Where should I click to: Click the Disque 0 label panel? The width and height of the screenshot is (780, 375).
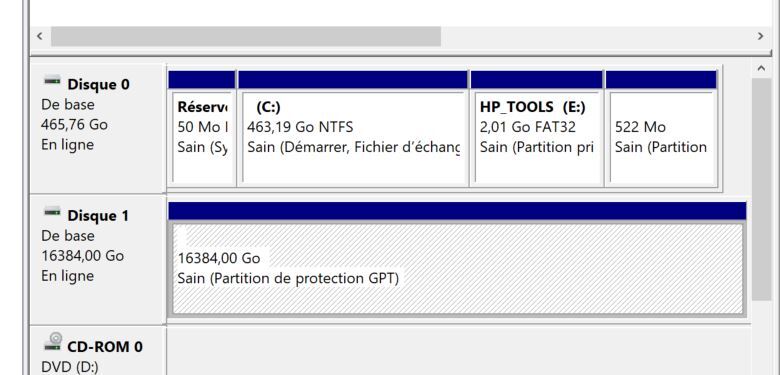pyautogui.click(x=98, y=128)
